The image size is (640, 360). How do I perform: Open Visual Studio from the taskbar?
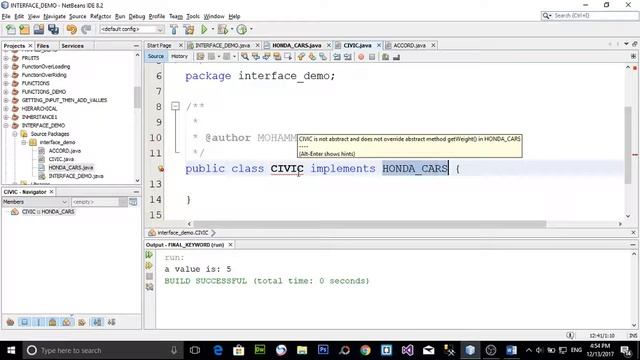coord(407,350)
